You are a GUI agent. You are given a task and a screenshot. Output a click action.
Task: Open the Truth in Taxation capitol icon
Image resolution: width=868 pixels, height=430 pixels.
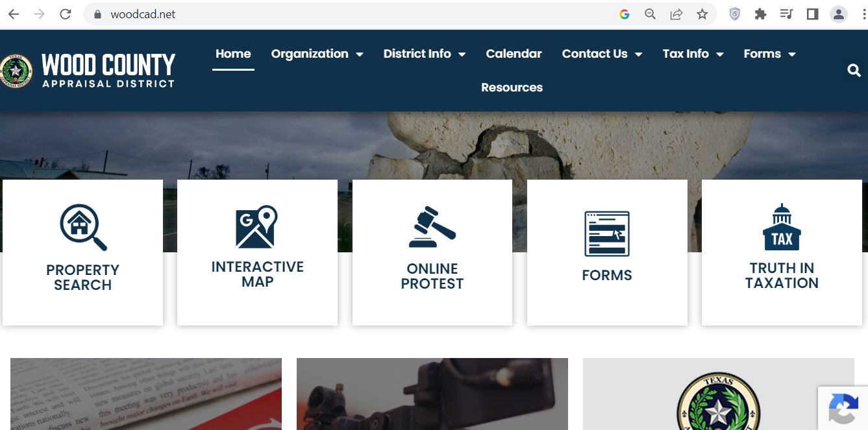coord(782,227)
